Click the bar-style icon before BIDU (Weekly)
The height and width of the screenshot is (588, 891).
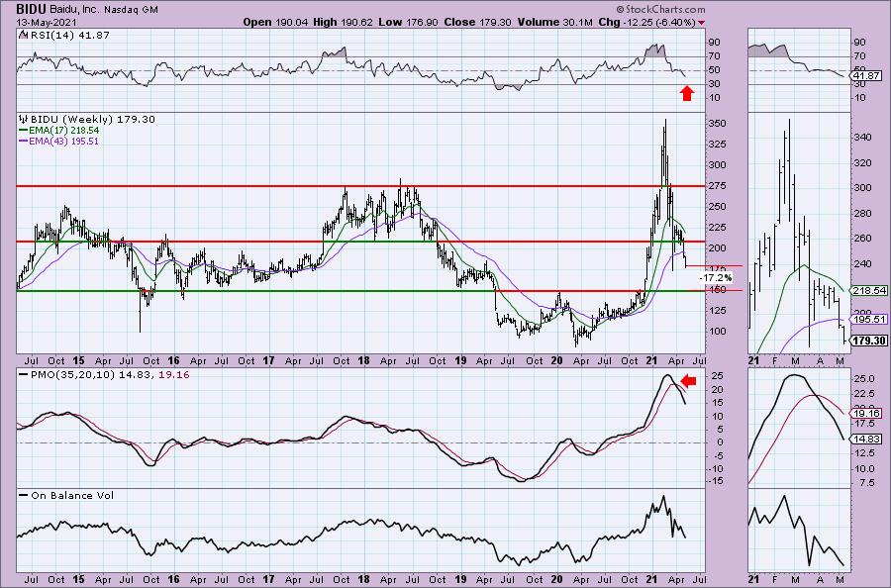click(x=24, y=120)
